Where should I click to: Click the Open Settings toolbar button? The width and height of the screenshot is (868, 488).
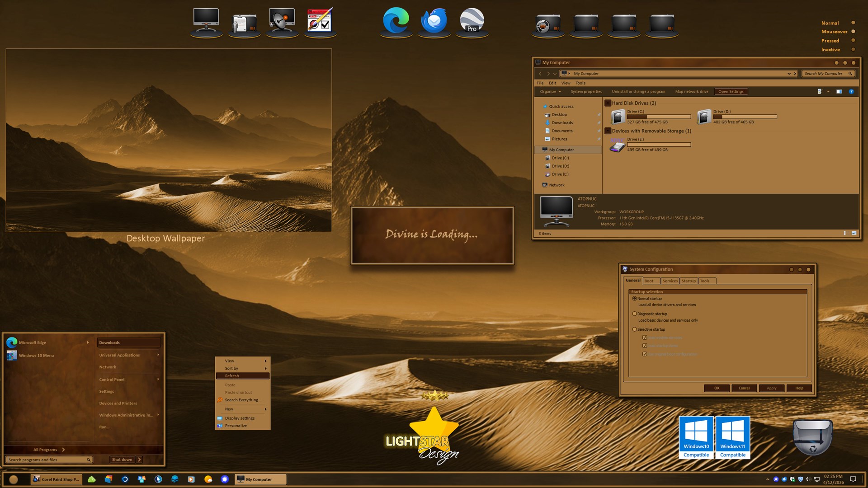[x=731, y=92]
